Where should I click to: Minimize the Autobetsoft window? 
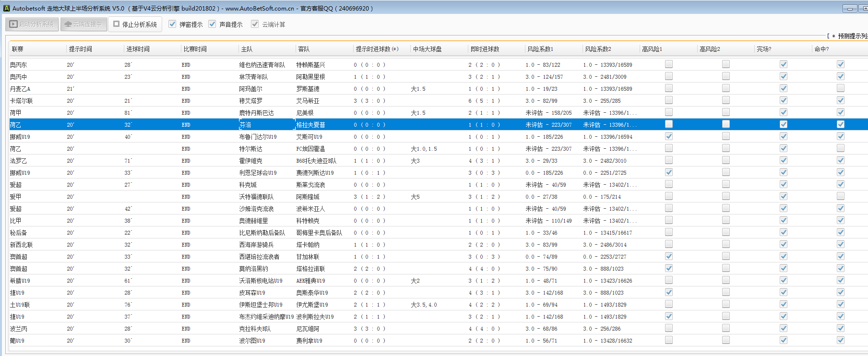(850, 9)
